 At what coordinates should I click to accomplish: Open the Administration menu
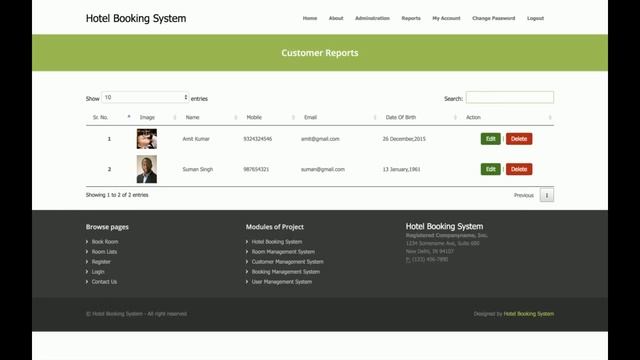[372, 18]
